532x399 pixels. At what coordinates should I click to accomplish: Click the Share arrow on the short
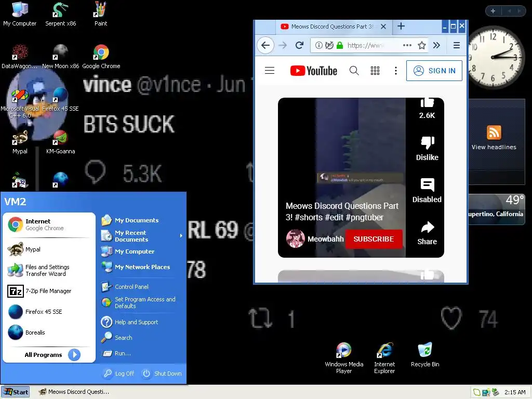pos(427,227)
